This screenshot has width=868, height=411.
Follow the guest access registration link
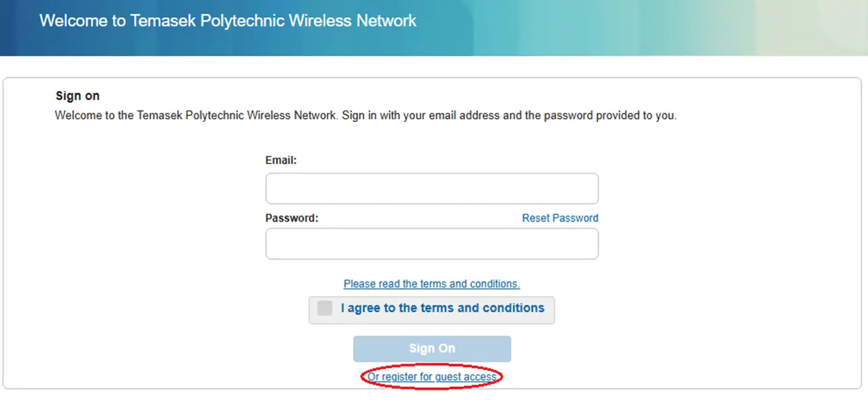coord(431,376)
